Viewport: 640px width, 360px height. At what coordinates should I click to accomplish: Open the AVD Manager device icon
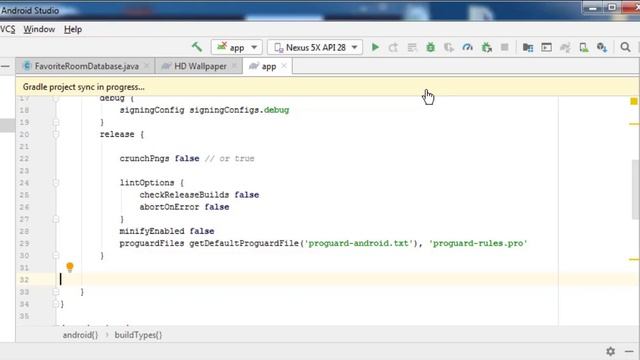pyautogui.click(x=584, y=47)
